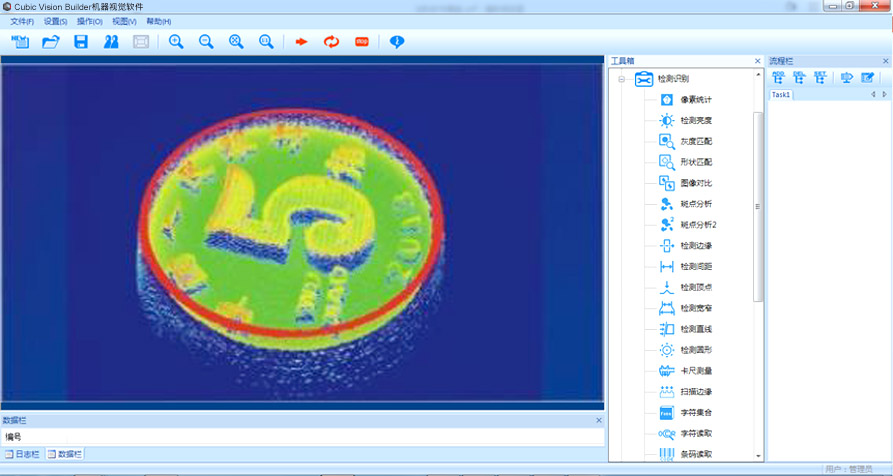The width and height of the screenshot is (893, 476).
Task: Click the scroll down arrow in toolbox
Action: pos(758,455)
